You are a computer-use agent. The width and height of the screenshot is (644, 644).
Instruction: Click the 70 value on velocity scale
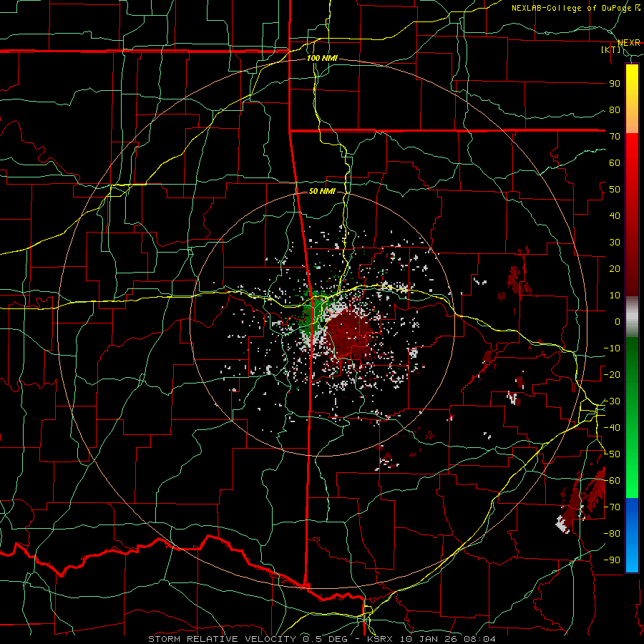tap(615, 137)
